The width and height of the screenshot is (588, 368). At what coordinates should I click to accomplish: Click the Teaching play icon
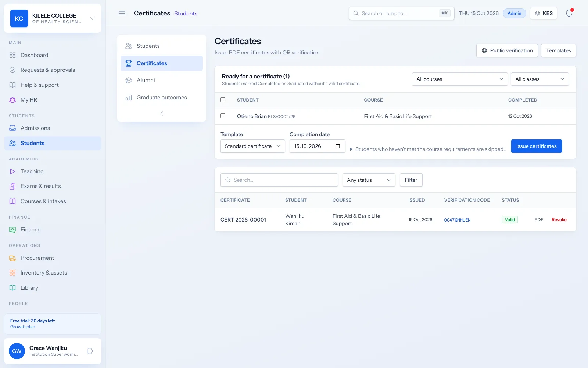click(x=12, y=171)
